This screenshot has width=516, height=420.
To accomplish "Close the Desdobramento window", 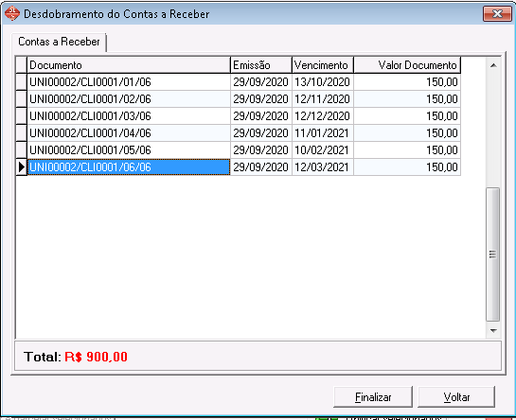I will [497, 14].
